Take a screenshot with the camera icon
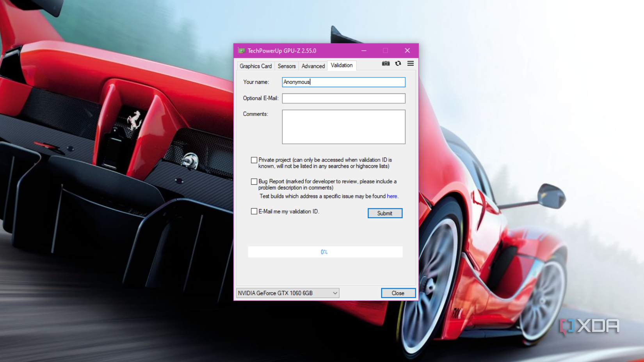The height and width of the screenshot is (362, 644). 386,64
